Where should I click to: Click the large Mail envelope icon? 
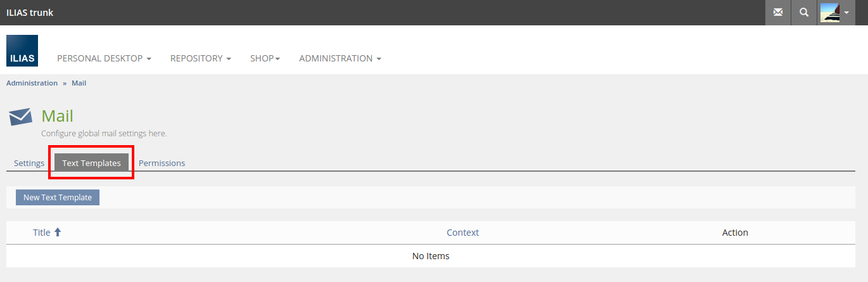tap(20, 117)
